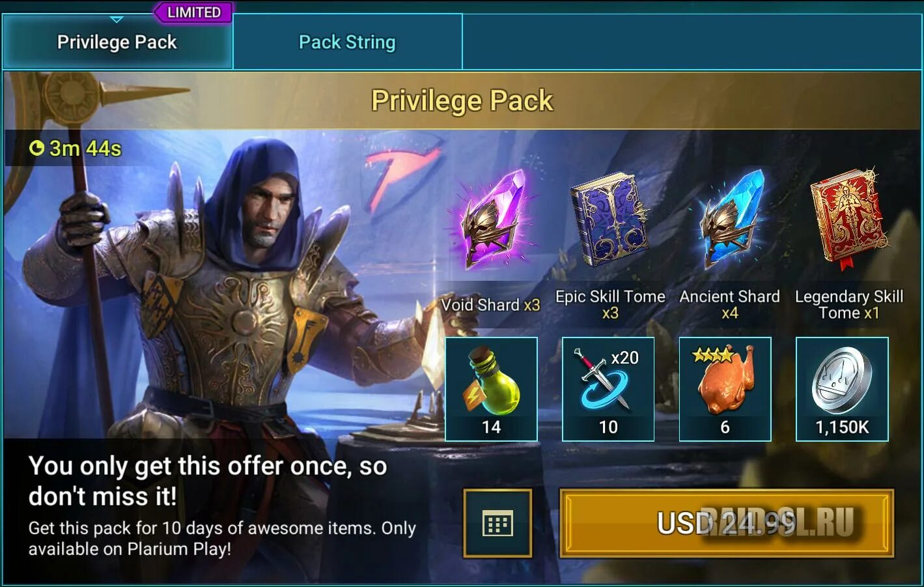Tap the red Legendary Skill Tome icon
This screenshot has height=587, width=924.
848,220
